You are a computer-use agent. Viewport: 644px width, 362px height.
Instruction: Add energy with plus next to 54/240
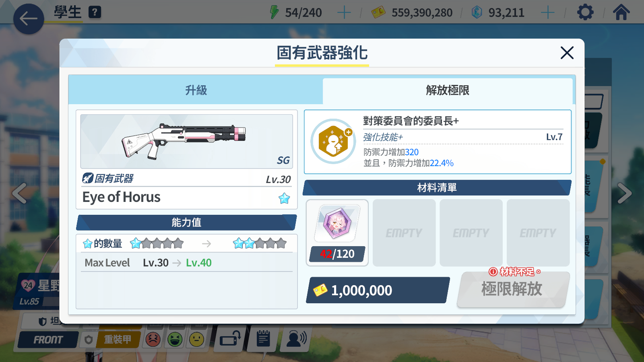(344, 12)
